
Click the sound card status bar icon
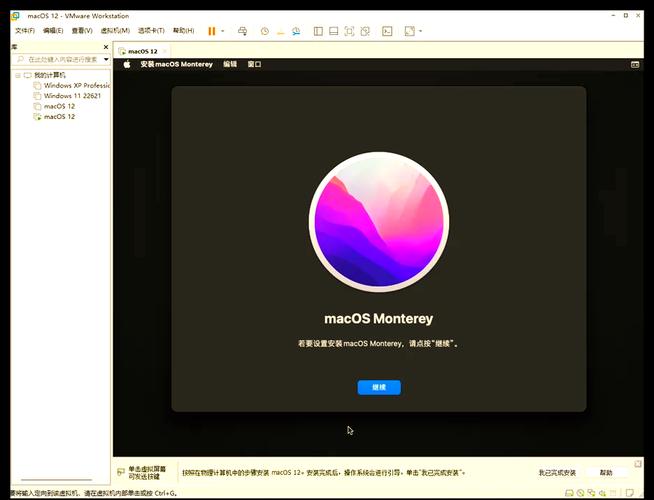[x=603, y=493]
